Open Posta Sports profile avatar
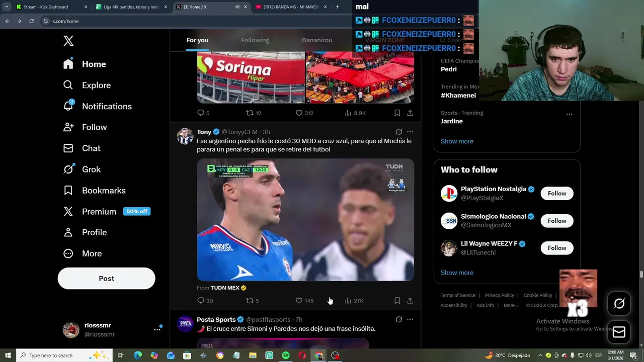Image resolution: width=644 pixels, height=362 pixels. click(185, 324)
